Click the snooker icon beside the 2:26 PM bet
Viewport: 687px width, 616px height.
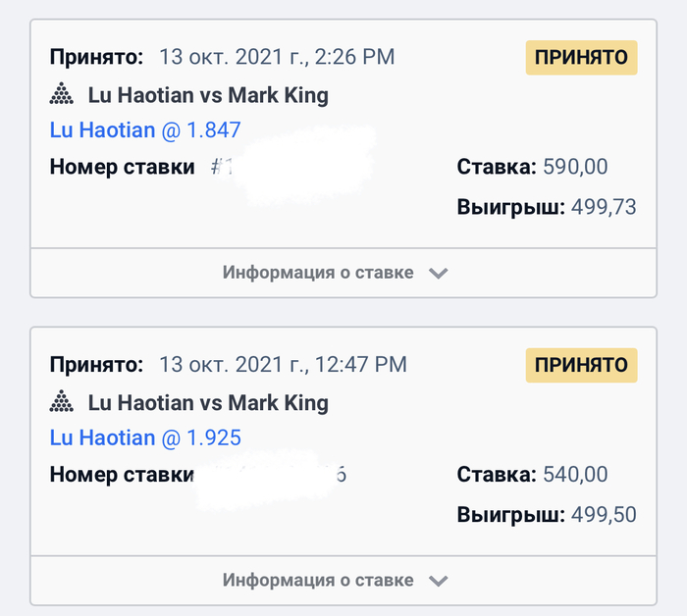coord(62,96)
